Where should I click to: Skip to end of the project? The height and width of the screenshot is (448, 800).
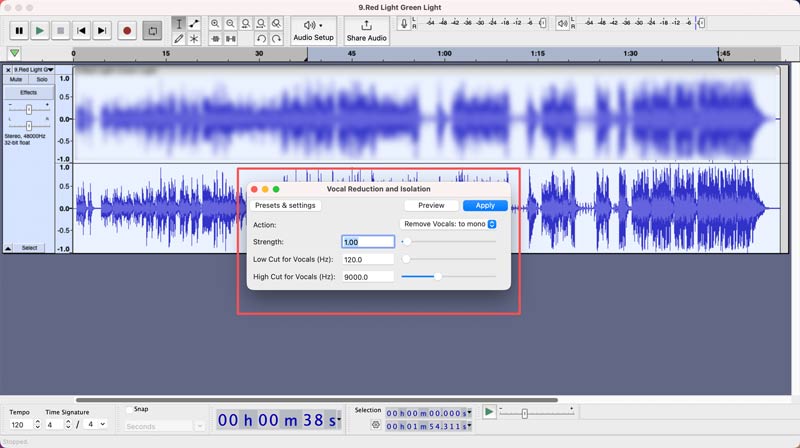coord(102,31)
